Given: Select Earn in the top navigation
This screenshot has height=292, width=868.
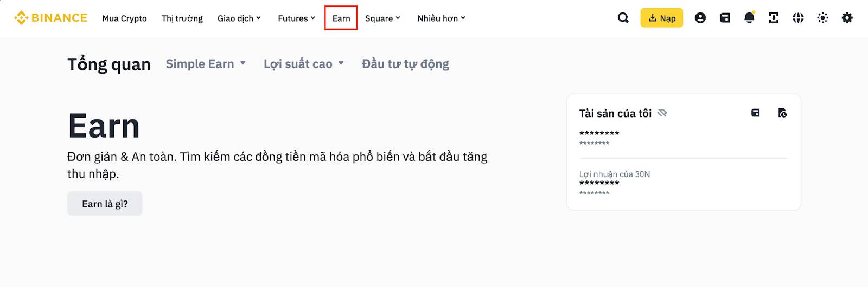Looking at the screenshot, I should 341,18.
